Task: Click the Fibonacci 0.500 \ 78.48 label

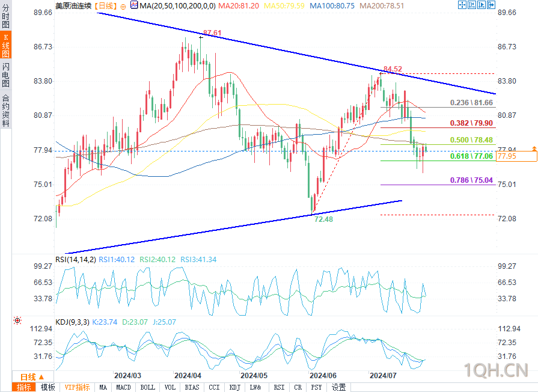Action: (x=471, y=139)
